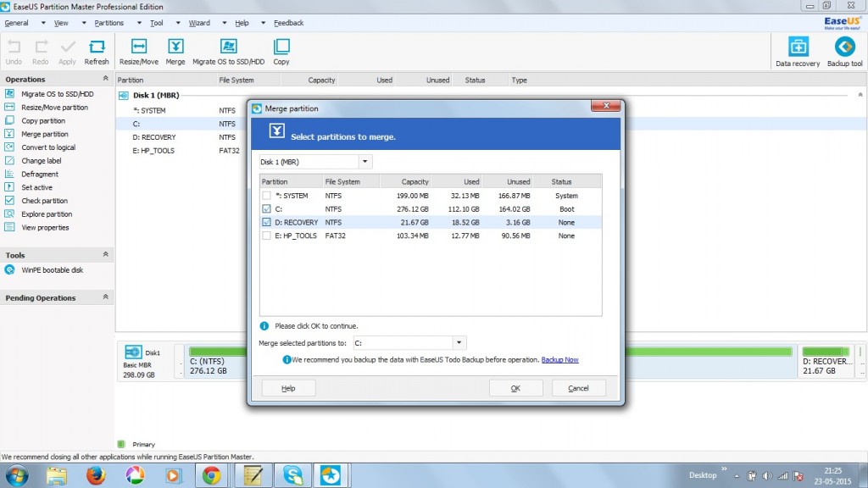Check the E: HP_TOOLS partition checkbox

click(x=266, y=236)
